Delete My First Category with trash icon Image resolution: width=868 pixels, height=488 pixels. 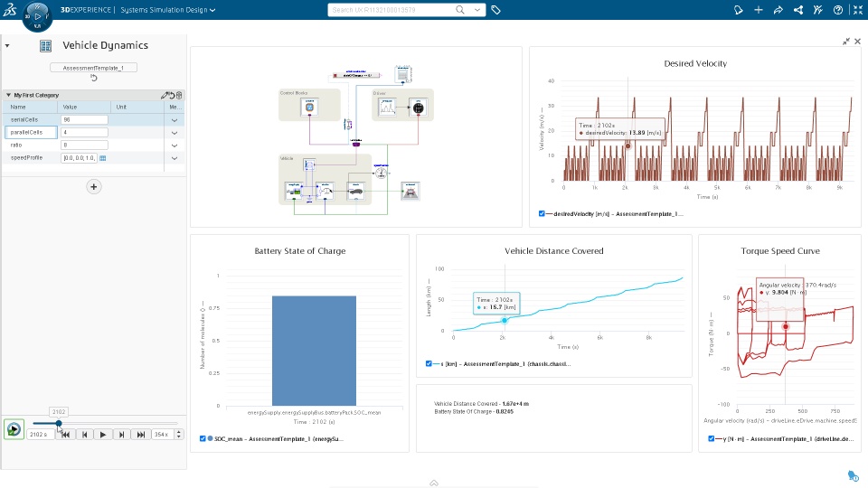[179, 95]
